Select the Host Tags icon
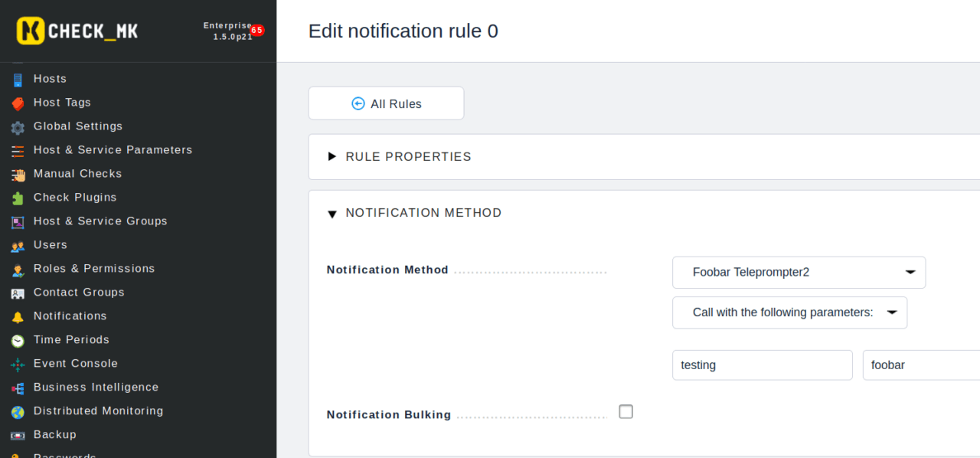 point(17,103)
